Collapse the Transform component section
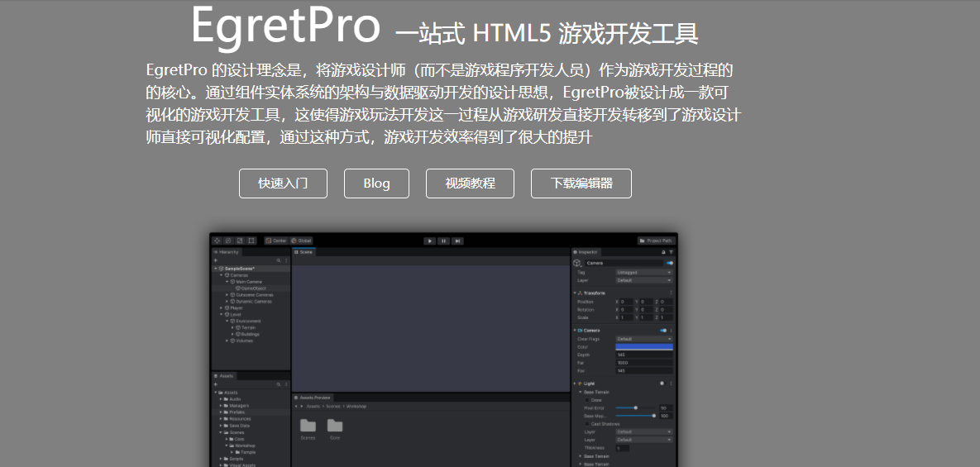 575,293
